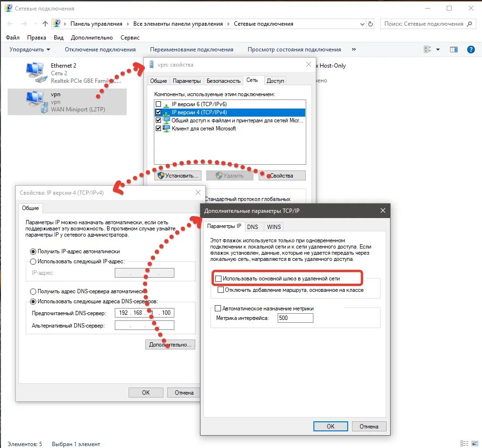Check Использовать основной шлюз в удаленной сети
Screen dimensions: 482x448
click(218, 279)
